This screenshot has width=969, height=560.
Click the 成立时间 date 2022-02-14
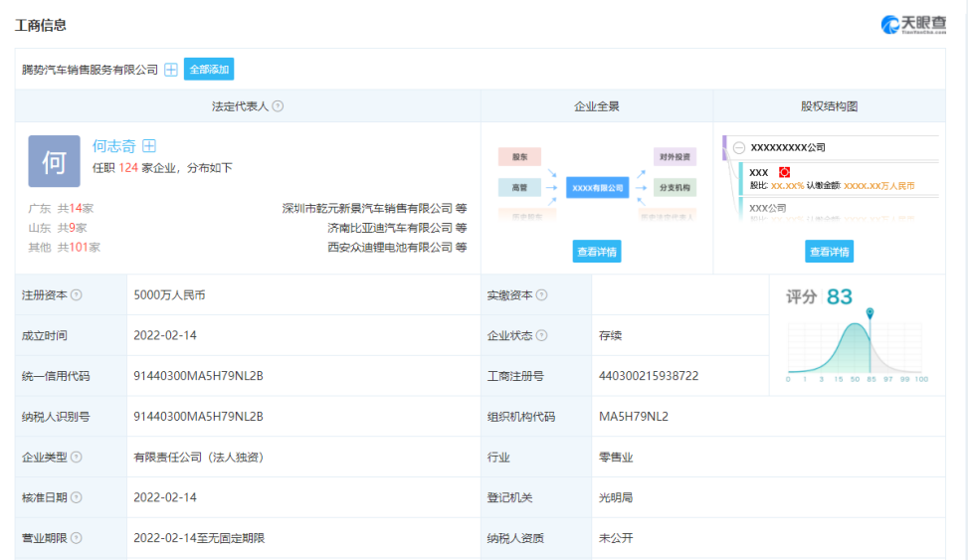click(x=165, y=335)
